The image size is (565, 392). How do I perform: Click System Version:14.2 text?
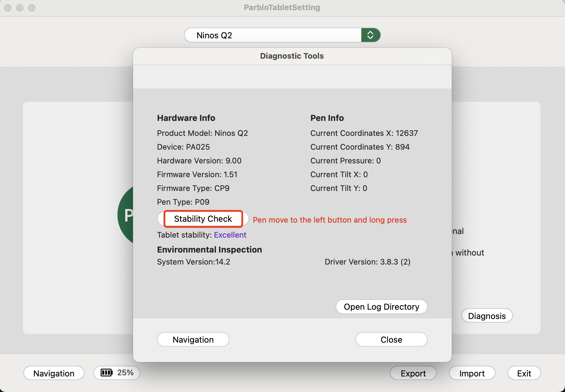194,262
